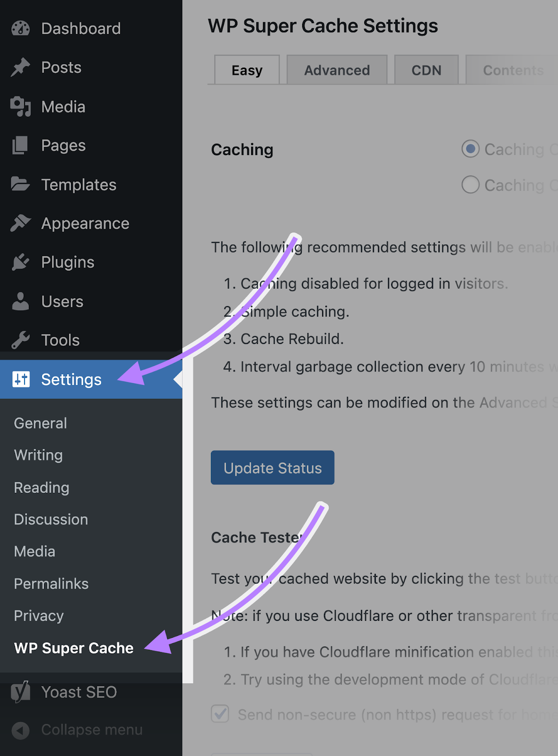Click the Users person icon
The image size is (558, 756).
pos(19,301)
